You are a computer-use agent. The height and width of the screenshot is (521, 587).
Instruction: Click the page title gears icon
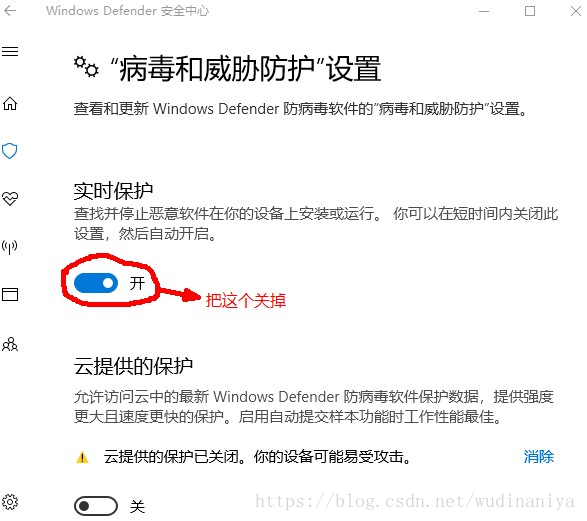(x=86, y=67)
